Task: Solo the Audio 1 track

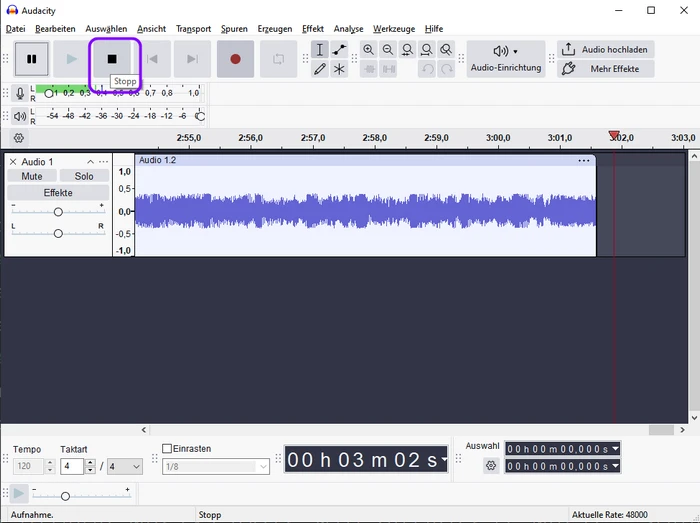Action: coord(84,176)
